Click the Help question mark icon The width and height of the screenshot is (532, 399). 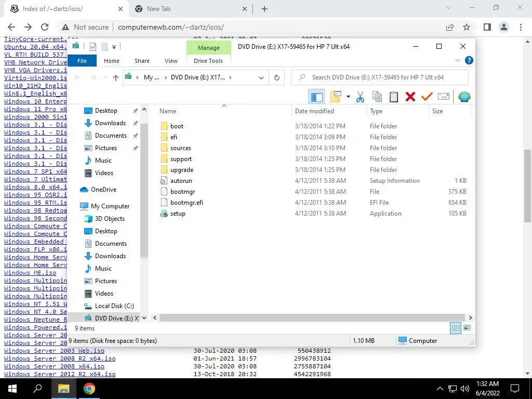(469, 60)
